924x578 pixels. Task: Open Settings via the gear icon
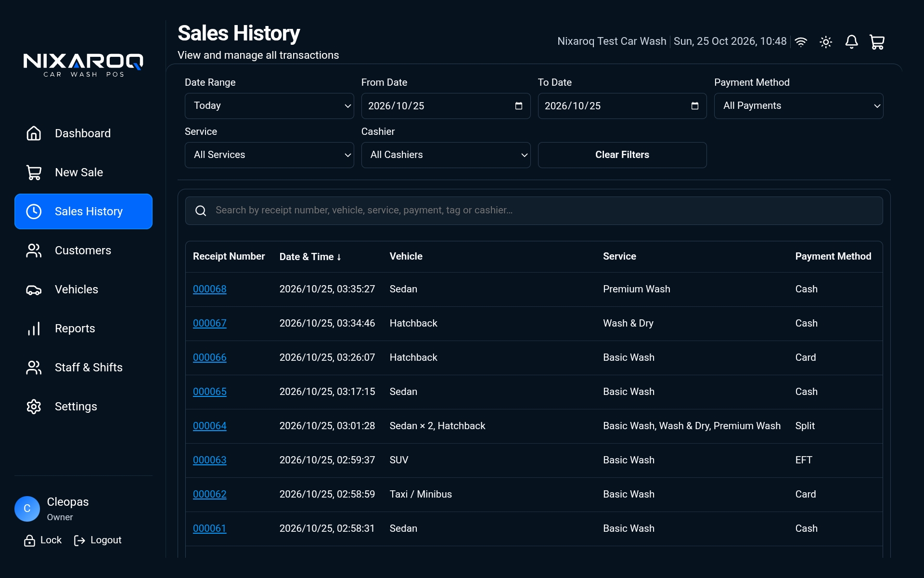[x=34, y=407]
